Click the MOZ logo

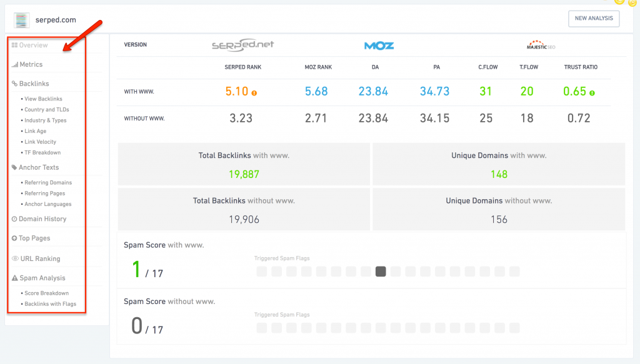[x=379, y=46]
